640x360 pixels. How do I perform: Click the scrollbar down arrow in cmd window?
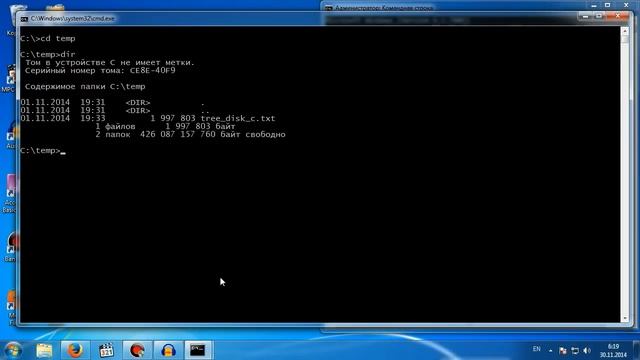pyautogui.click(x=625, y=318)
